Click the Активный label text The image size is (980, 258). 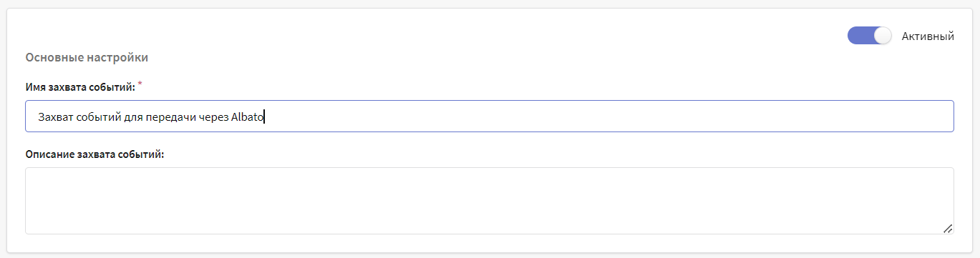[928, 36]
